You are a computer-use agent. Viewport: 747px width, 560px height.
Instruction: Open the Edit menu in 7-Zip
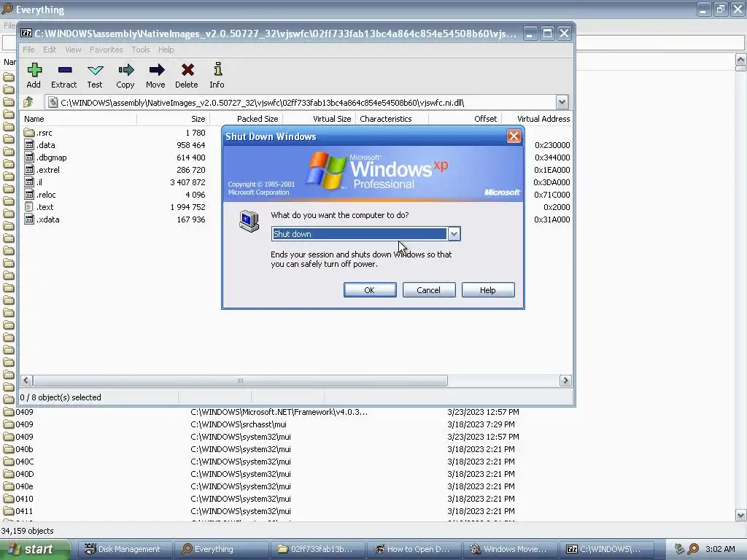coord(50,50)
